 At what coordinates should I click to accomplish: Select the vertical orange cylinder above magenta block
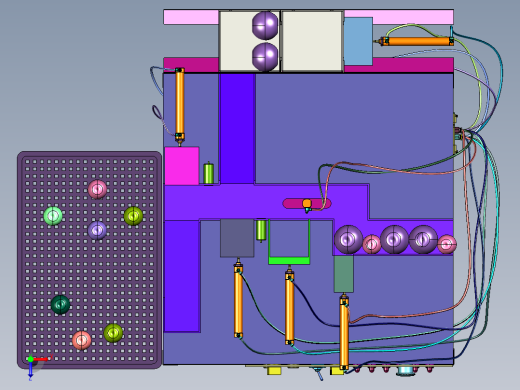(180, 106)
